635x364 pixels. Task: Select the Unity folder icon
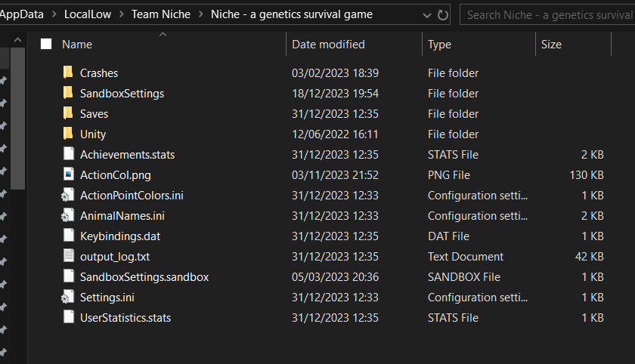[68, 134]
